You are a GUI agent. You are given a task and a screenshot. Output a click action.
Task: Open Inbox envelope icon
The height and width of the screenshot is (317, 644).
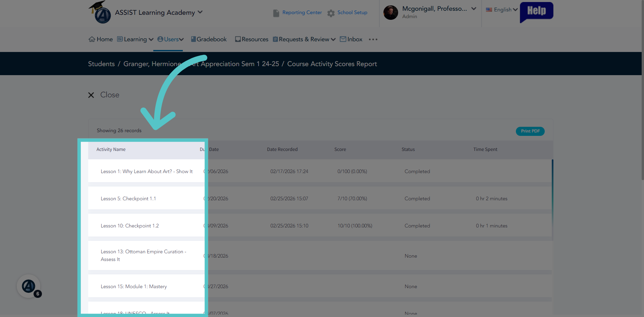coord(343,39)
